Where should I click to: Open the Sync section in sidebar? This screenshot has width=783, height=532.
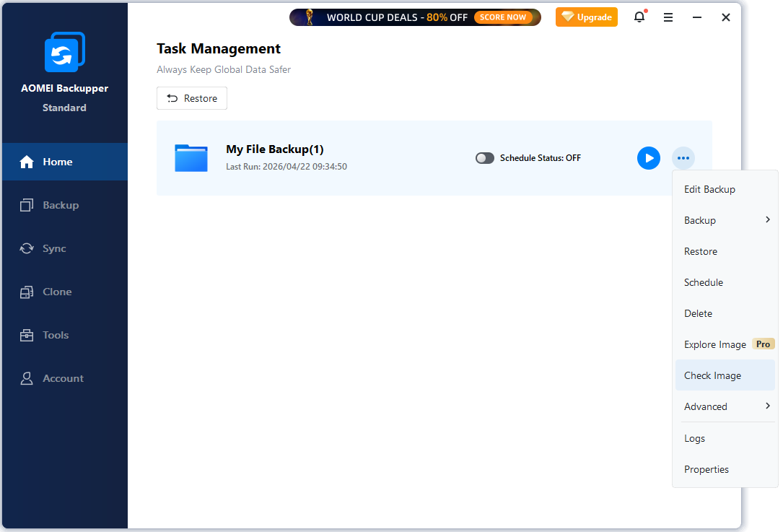(x=65, y=248)
